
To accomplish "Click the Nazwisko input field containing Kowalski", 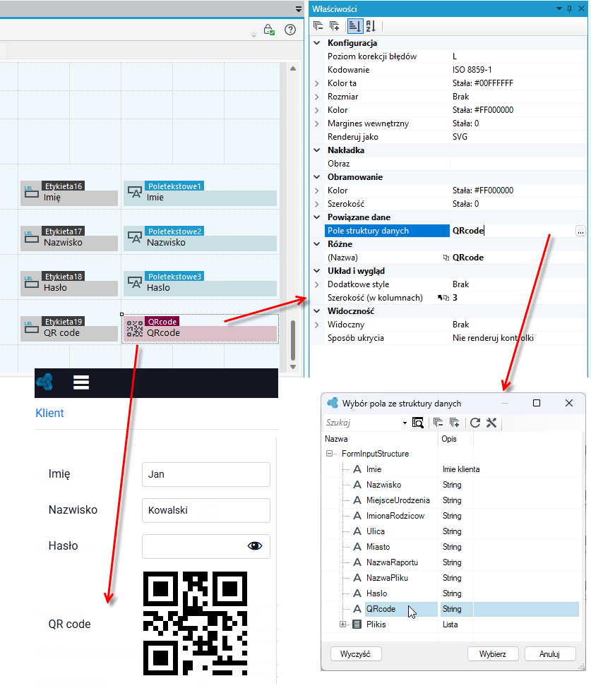I will coord(206,510).
